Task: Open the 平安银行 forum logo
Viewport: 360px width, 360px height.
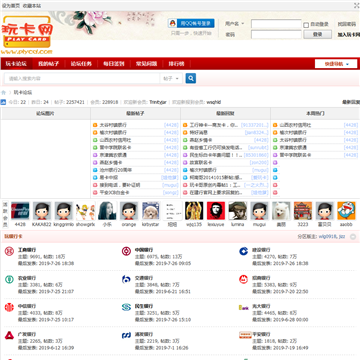Action: pyautogui.click(x=245, y=335)
